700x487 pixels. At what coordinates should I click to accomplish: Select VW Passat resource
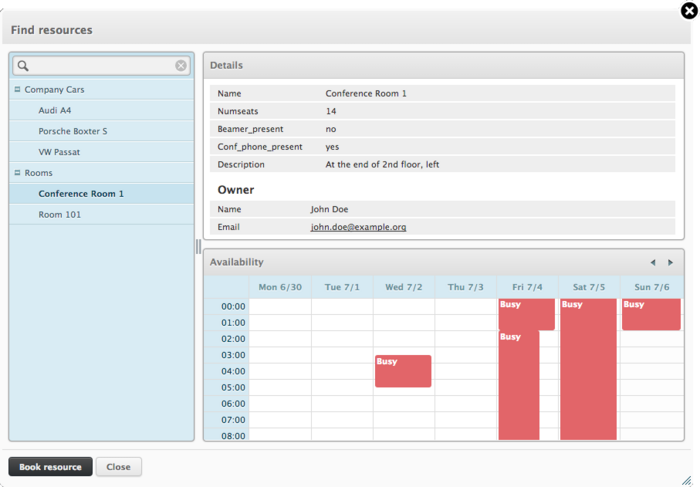click(59, 152)
